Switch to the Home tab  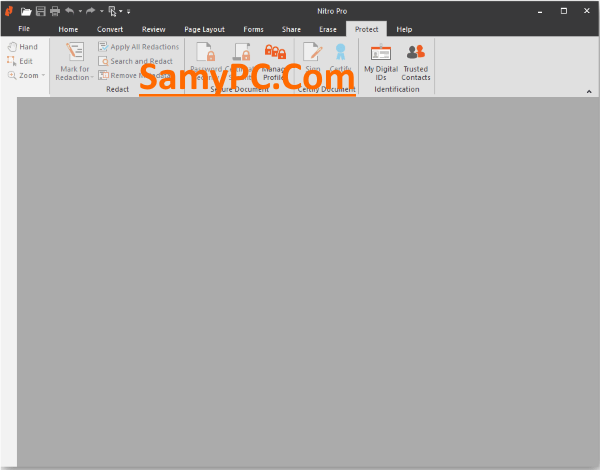[68, 29]
